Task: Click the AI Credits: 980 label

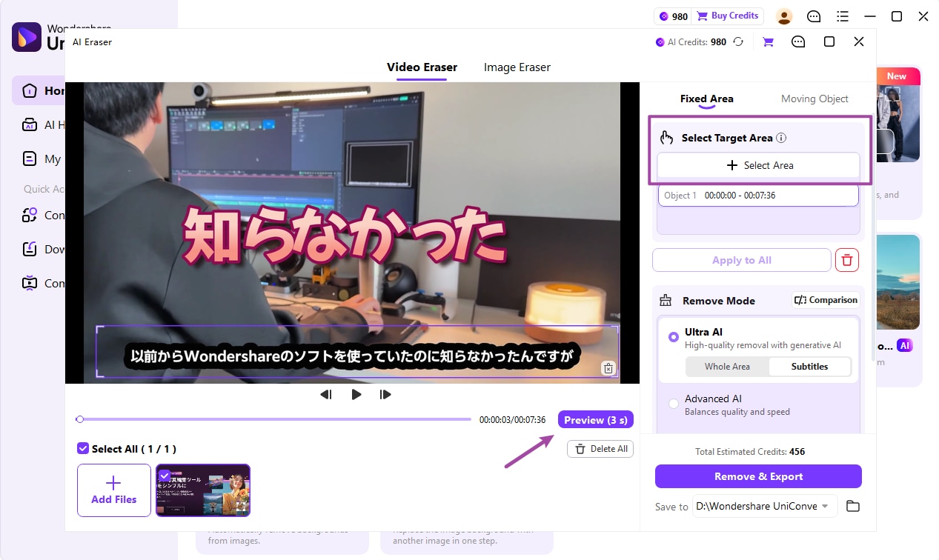Action: pos(691,42)
